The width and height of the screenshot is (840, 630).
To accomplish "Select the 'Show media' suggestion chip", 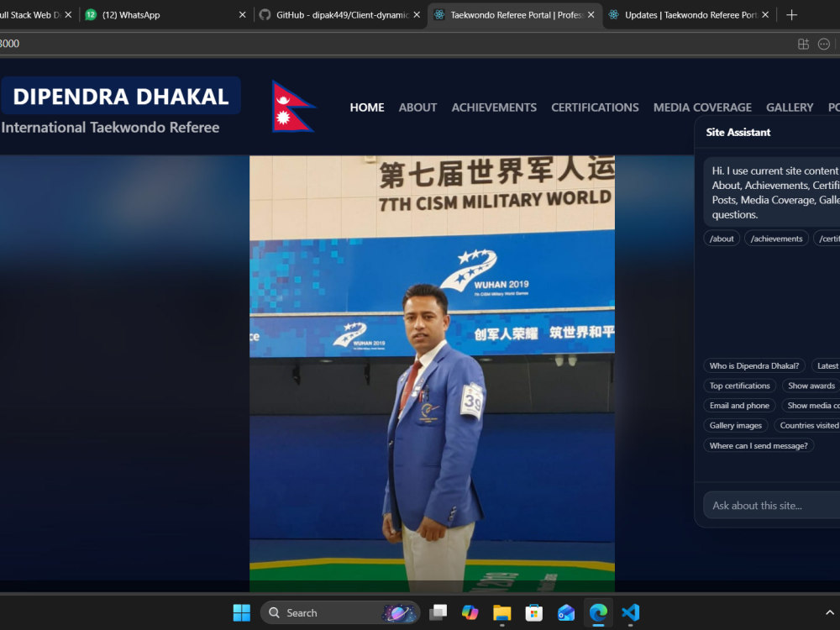I will click(x=811, y=406).
